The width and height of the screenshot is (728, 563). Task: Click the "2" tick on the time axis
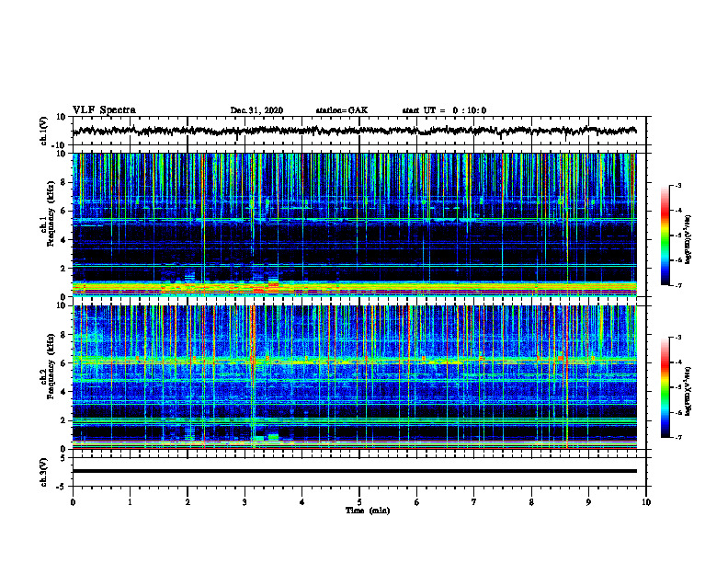188,502
